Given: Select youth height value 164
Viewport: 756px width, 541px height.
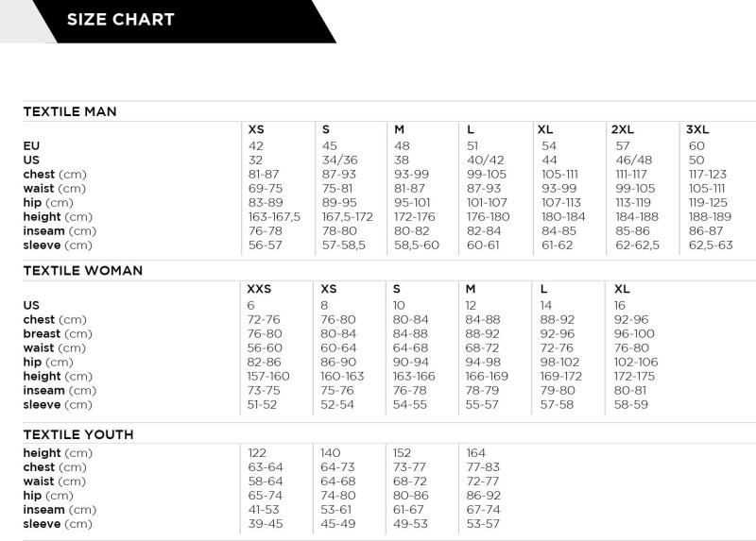Looking at the screenshot, I should click(x=477, y=453).
